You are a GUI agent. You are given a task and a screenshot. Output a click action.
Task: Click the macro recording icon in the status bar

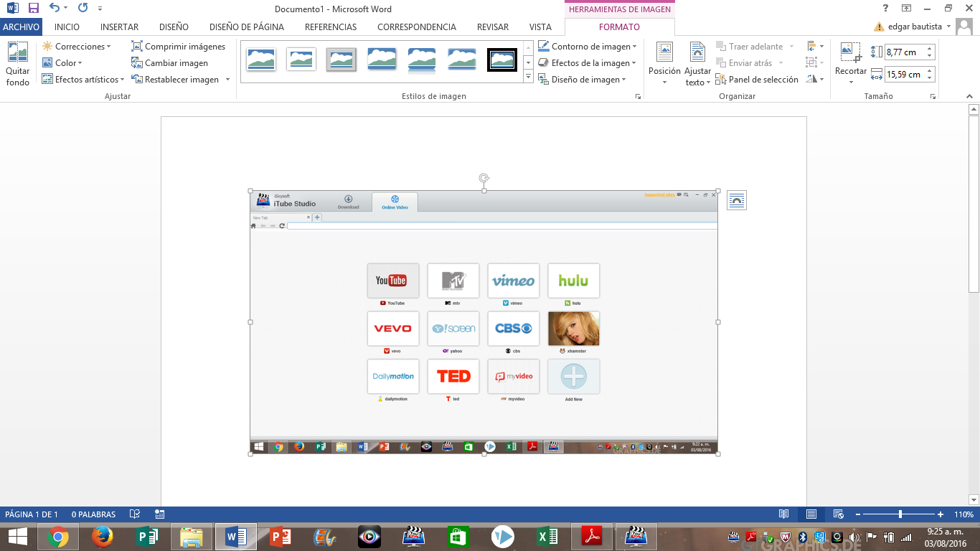point(160,514)
